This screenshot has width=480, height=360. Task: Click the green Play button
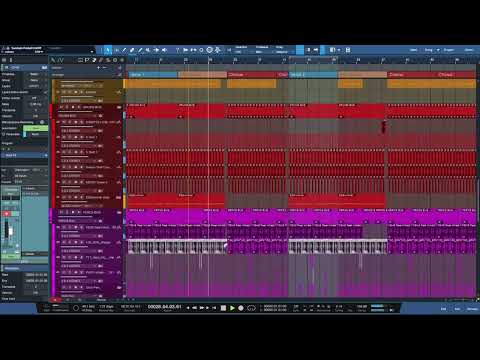point(232,308)
